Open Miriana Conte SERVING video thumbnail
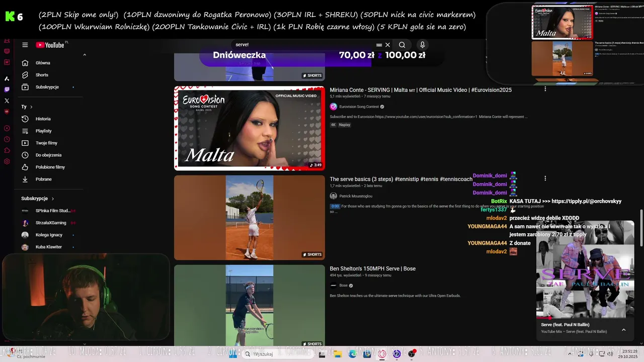Viewport: 644px width, 362px height. [x=250, y=128]
